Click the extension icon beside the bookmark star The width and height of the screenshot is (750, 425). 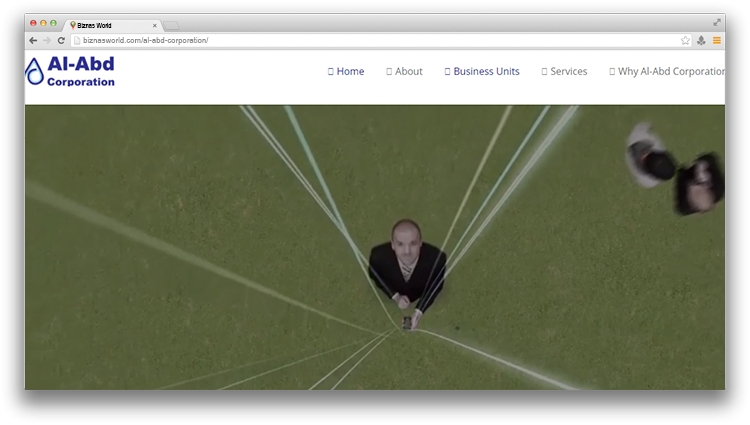point(701,40)
